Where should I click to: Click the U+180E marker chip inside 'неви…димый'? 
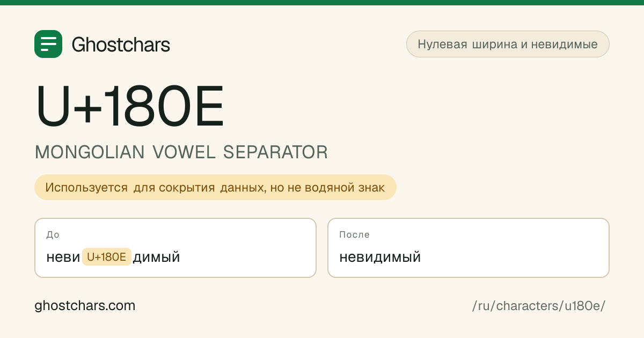[107, 257]
